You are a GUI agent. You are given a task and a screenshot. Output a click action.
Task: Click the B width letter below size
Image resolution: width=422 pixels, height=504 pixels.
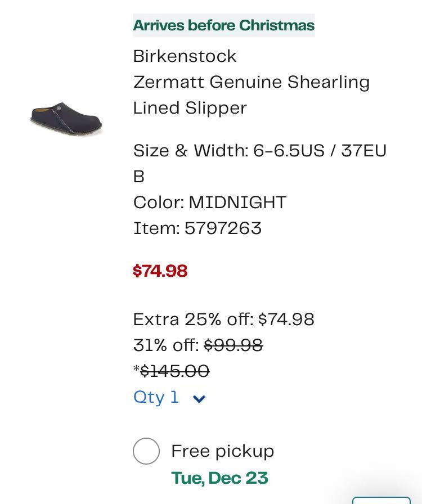pyautogui.click(x=139, y=177)
